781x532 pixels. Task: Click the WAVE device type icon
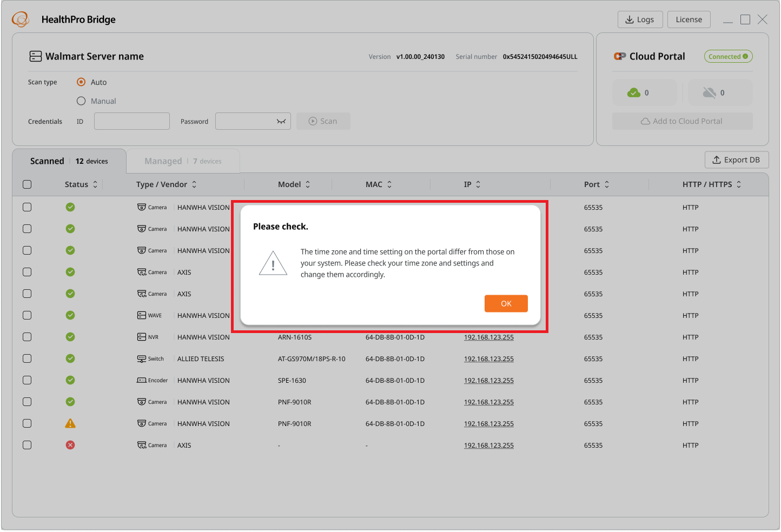pyautogui.click(x=142, y=315)
